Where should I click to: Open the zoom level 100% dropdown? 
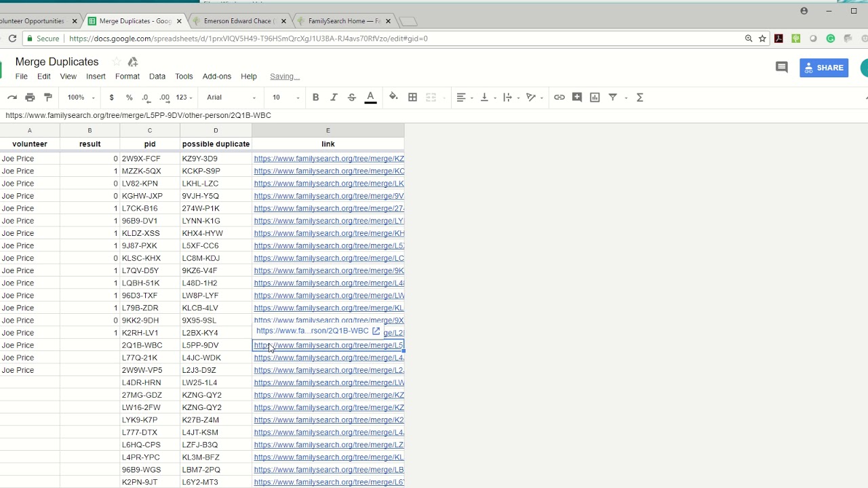(x=81, y=98)
